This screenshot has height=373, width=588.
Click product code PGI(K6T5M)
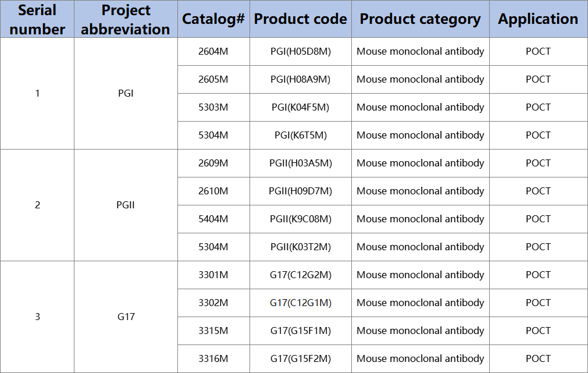click(300, 135)
